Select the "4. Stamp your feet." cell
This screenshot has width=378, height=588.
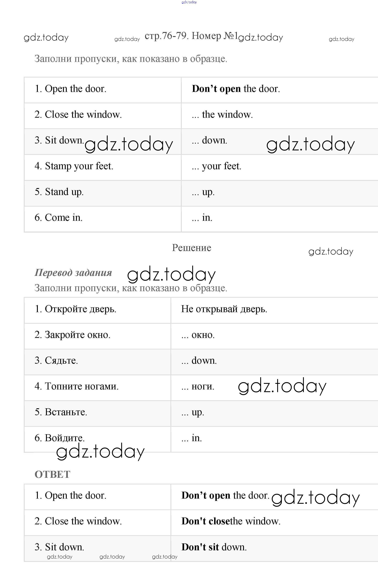[74, 166]
